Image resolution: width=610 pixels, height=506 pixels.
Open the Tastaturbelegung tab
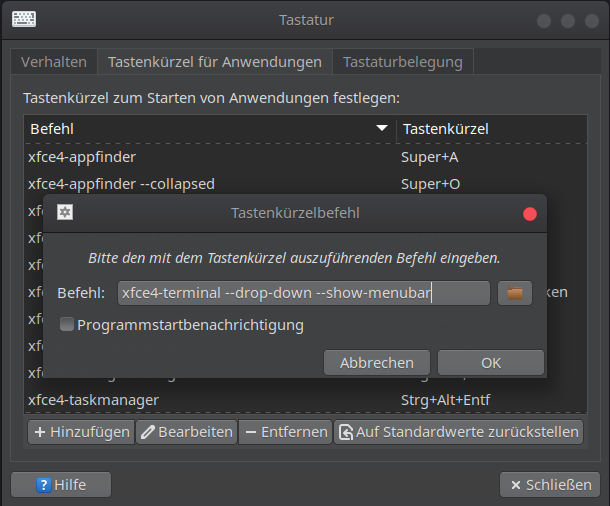point(403,62)
